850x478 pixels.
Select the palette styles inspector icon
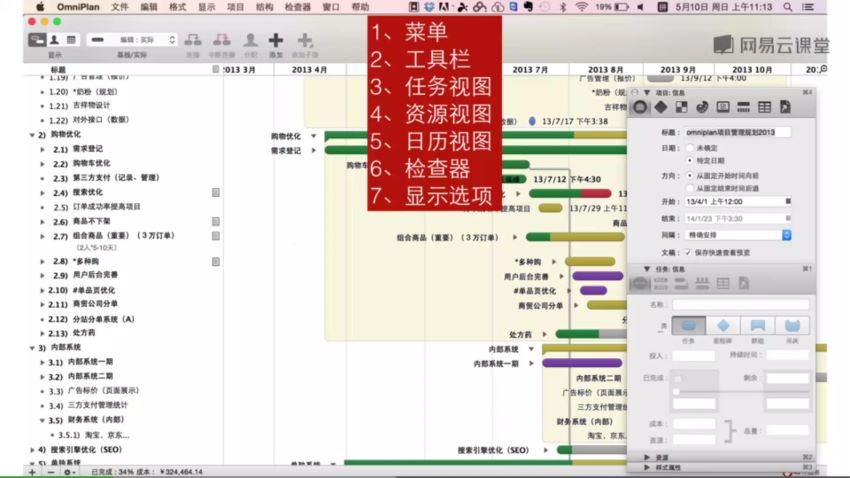(702, 107)
